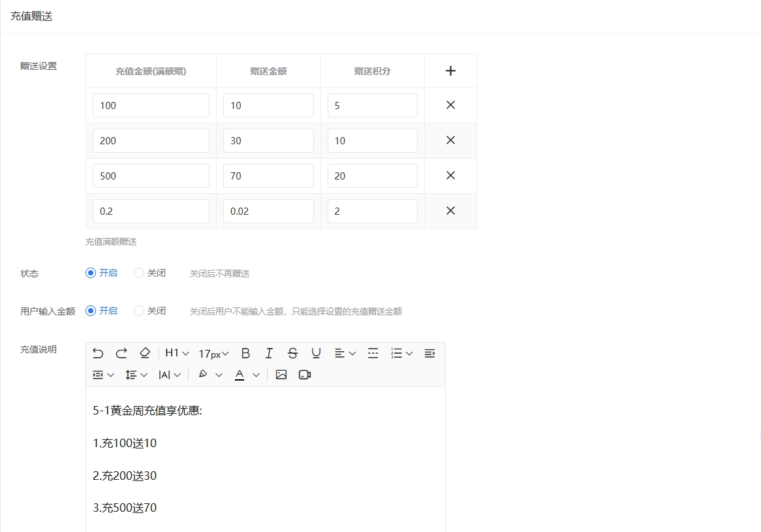Open the ordered list dropdown
Image resolution: width=761 pixels, height=532 pixels.
tap(401, 353)
